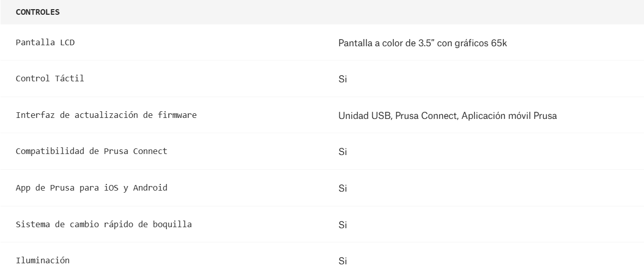Image resolution: width=644 pixels, height=277 pixels.
Task: Select the "Control Táctil" label
Action: pos(50,79)
